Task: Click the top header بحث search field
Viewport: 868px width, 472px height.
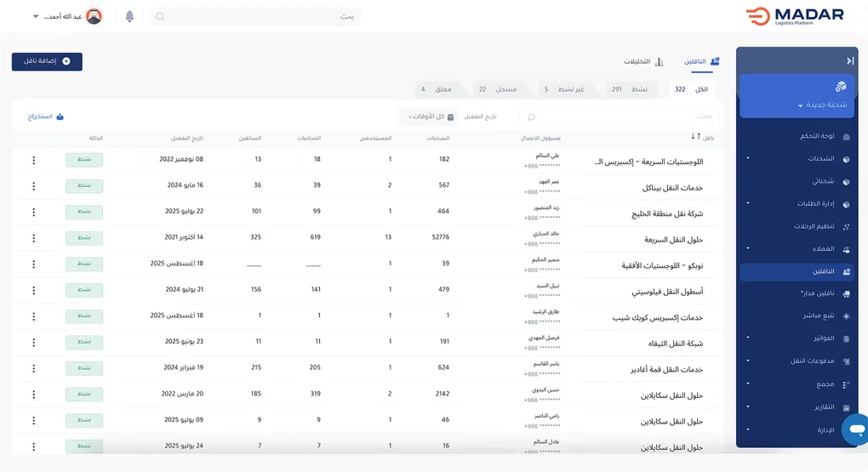Action: (x=255, y=16)
